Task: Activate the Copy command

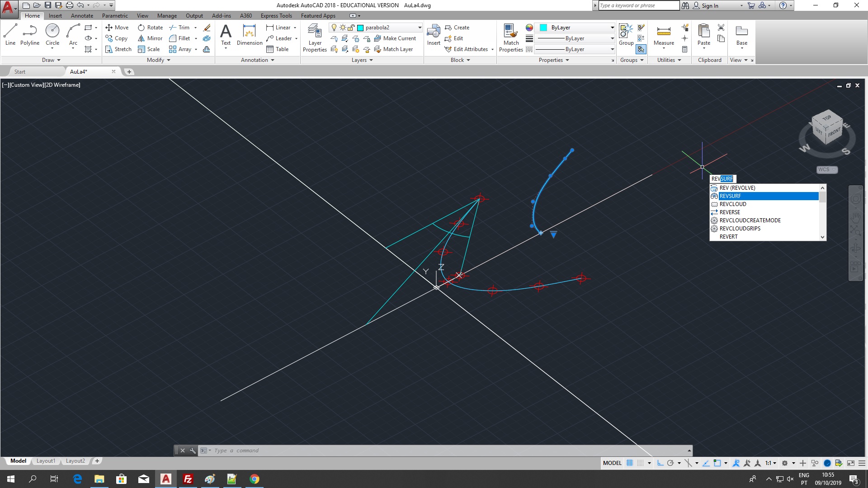Action: pyautogui.click(x=117, y=38)
